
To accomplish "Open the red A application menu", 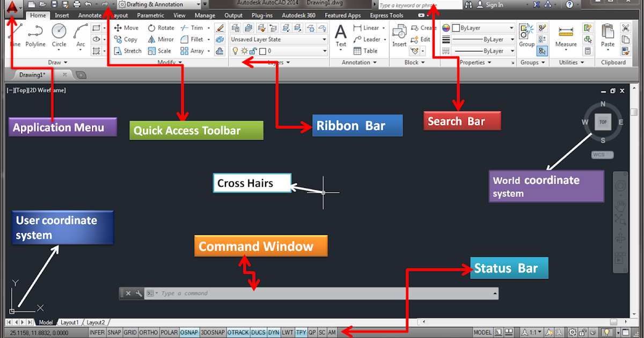I will coord(13,8).
